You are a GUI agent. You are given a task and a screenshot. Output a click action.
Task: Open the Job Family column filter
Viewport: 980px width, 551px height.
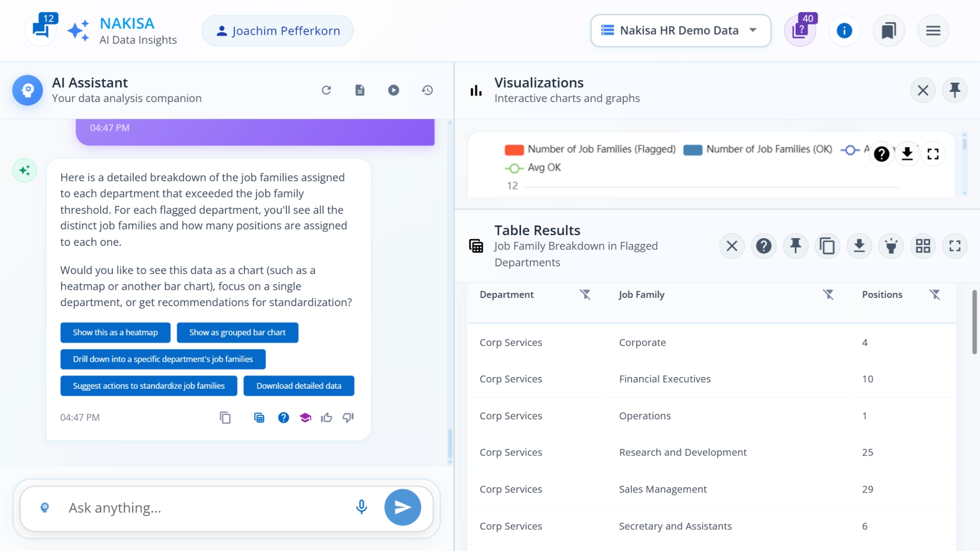click(x=828, y=295)
